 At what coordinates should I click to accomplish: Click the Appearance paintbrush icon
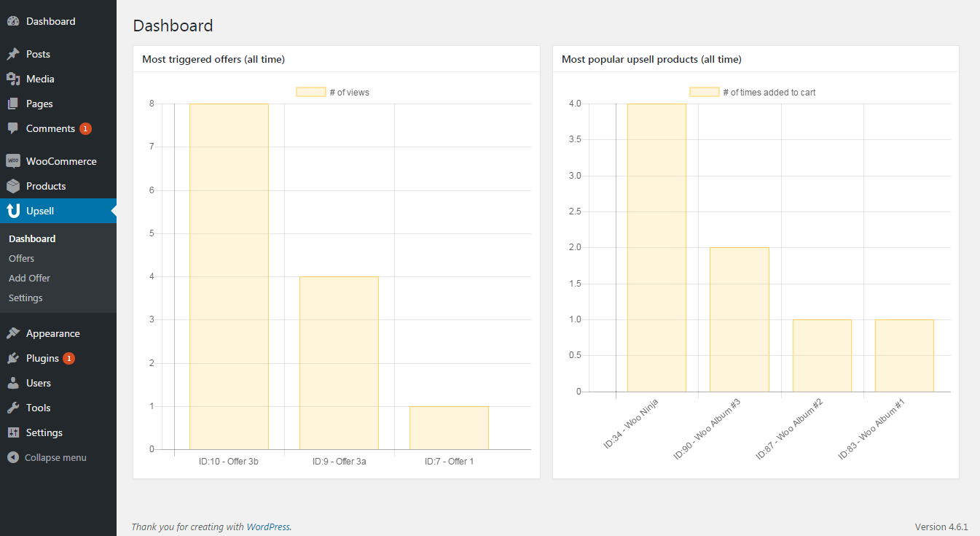pos(13,333)
